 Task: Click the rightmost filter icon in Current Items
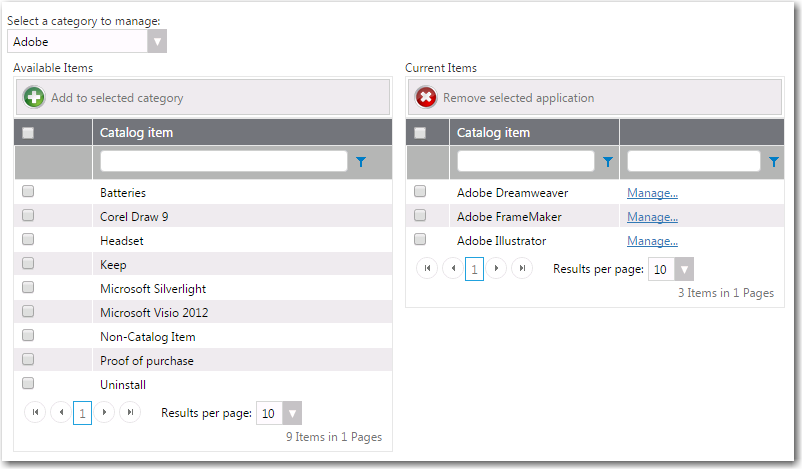point(773,161)
